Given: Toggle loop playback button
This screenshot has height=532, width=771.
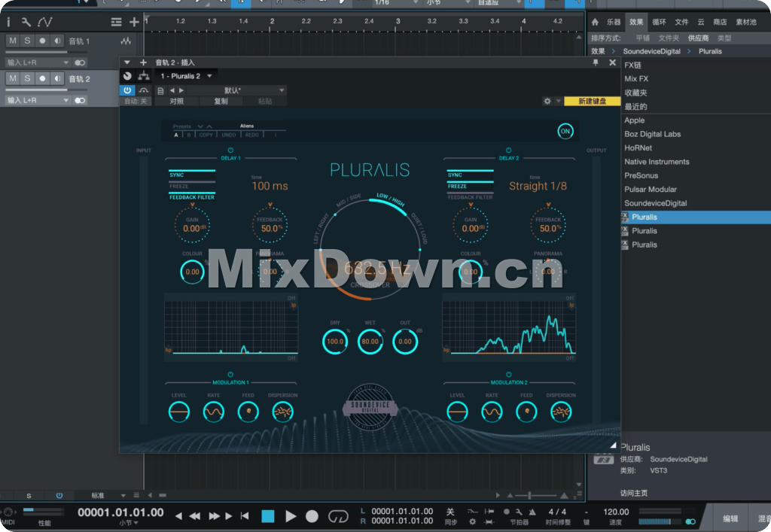Looking at the screenshot, I should (x=338, y=516).
